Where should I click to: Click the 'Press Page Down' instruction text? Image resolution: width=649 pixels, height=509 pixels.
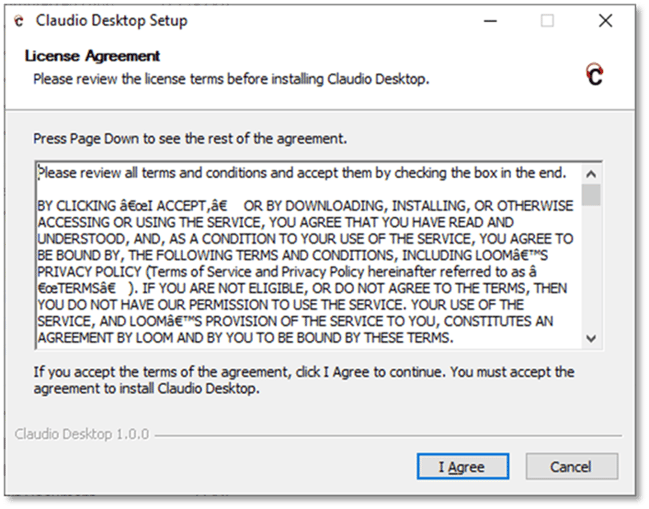click(x=190, y=139)
